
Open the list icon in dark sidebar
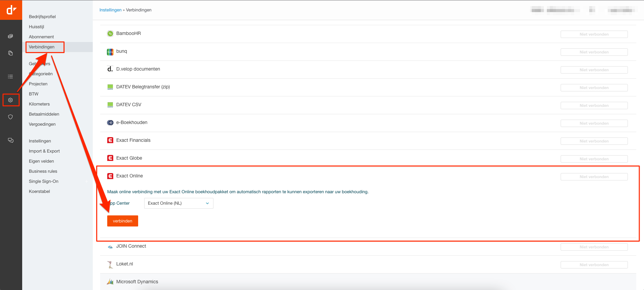click(x=10, y=77)
